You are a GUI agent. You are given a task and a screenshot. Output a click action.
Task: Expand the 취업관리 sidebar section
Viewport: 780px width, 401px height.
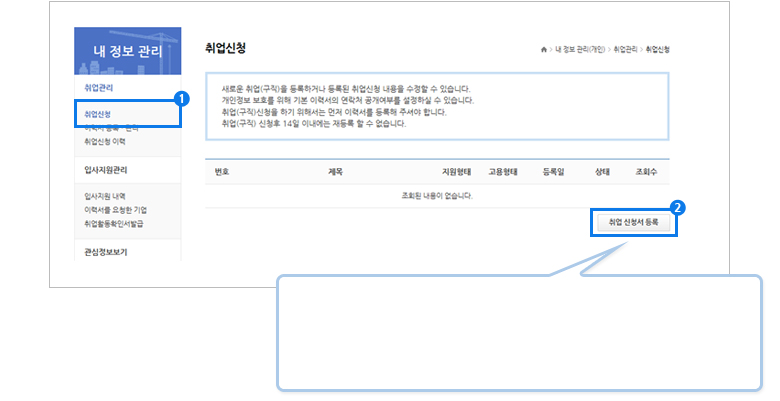(x=99, y=89)
